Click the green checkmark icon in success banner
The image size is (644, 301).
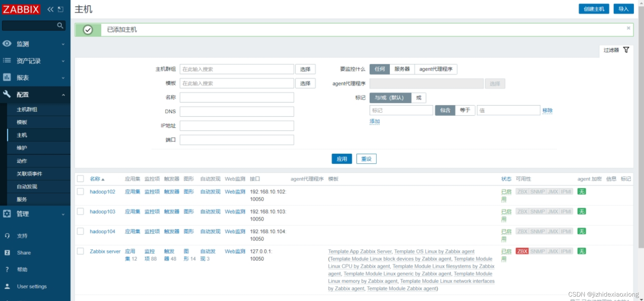88,30
